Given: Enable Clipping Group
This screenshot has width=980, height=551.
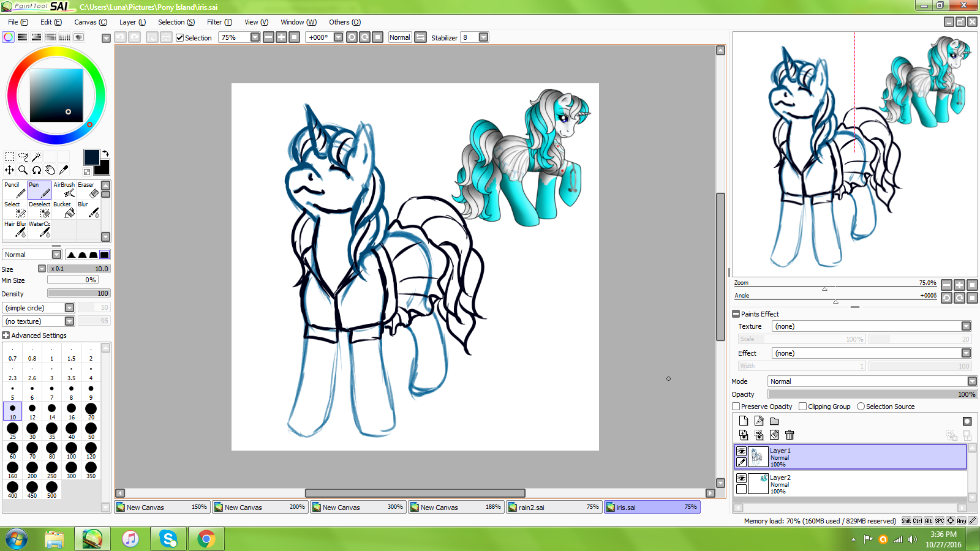Looking at the screenshot, I should click(x=803, y=407).
